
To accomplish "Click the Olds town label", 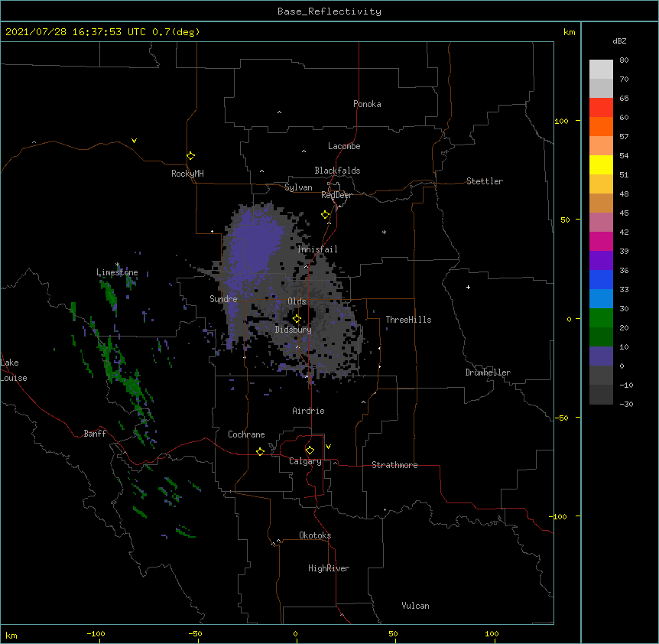I will click(297, 301).
